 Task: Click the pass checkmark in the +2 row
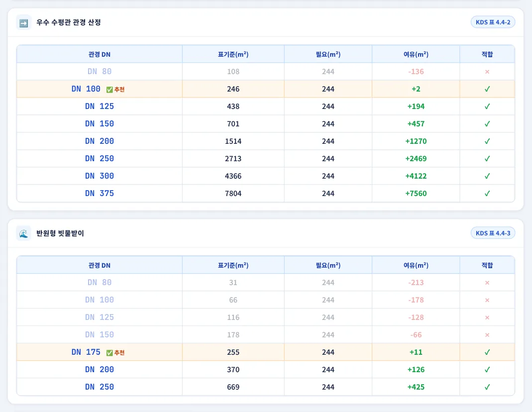coord(487,89)
